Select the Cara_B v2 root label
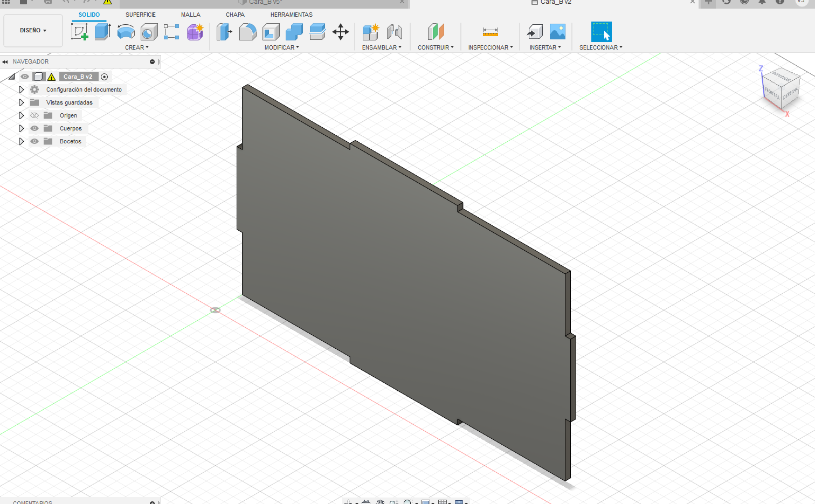 click(x=78, y=77)
